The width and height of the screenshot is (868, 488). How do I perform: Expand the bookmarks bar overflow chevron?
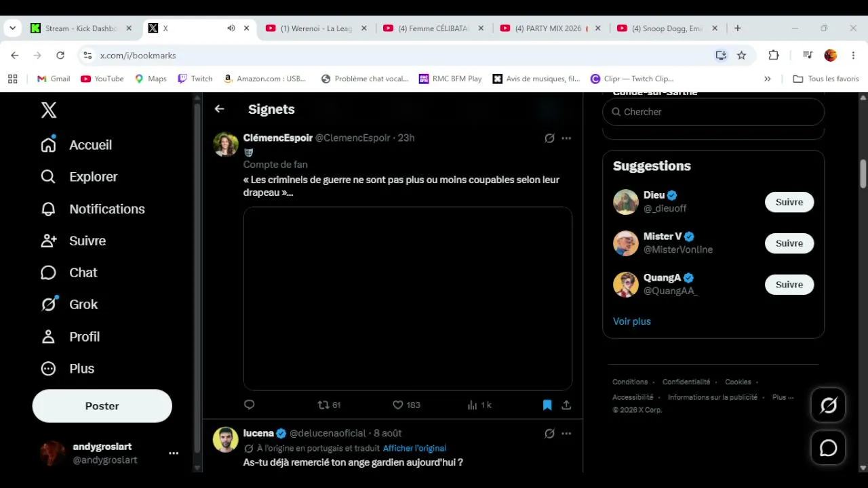pos(768,79)
